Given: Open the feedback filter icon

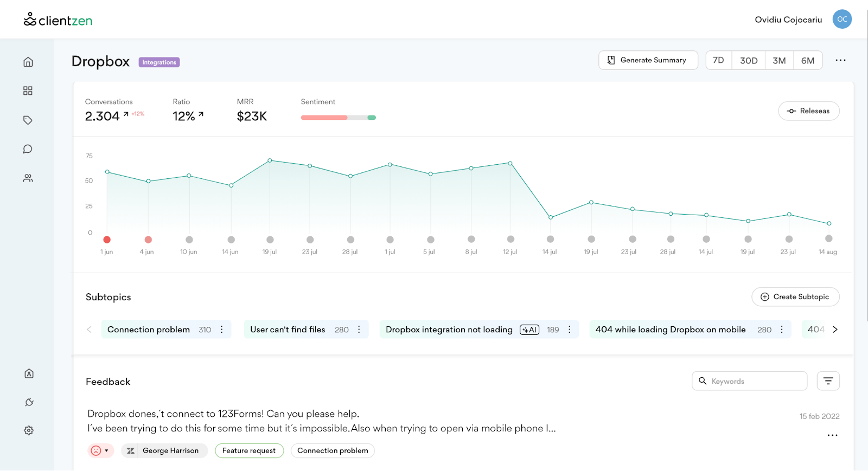Looking at the screenshot, I should (x=828, y=381).
